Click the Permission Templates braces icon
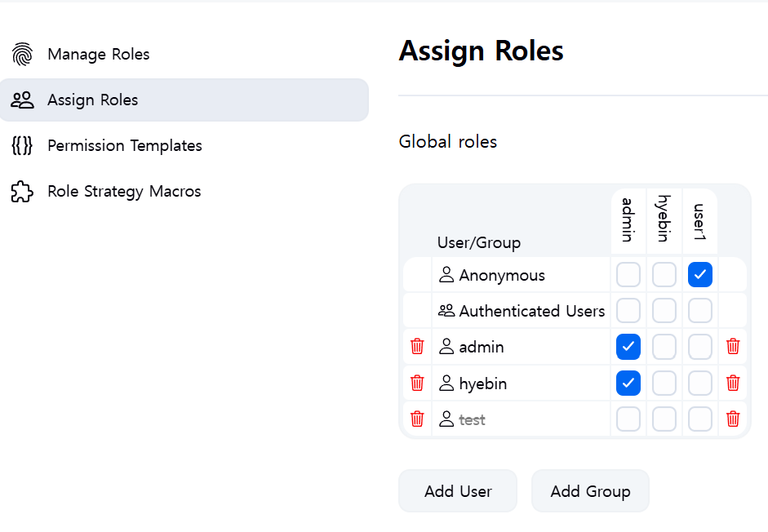768x532 pixels. pos(22,146)
